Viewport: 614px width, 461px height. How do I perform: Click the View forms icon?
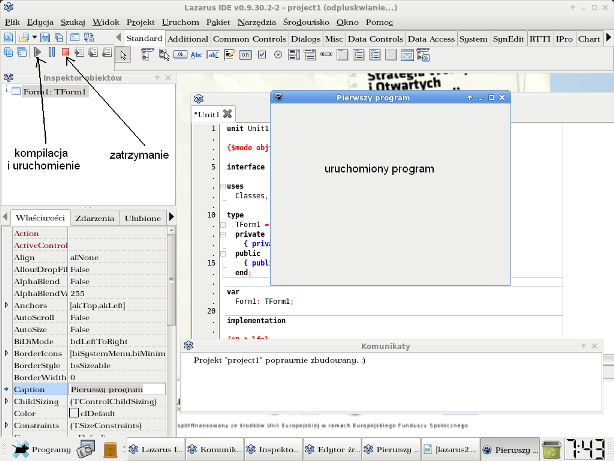[22, 52]
